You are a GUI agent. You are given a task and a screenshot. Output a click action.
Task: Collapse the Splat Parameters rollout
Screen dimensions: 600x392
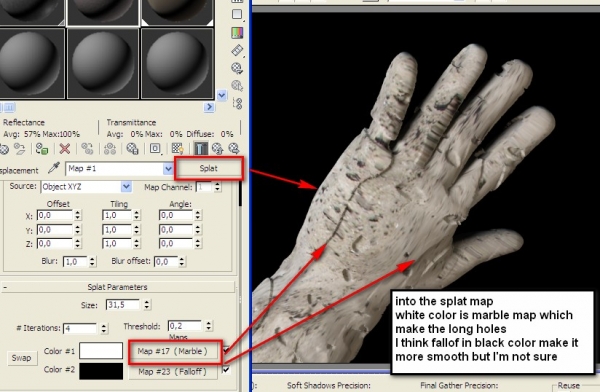coord(117,287)
